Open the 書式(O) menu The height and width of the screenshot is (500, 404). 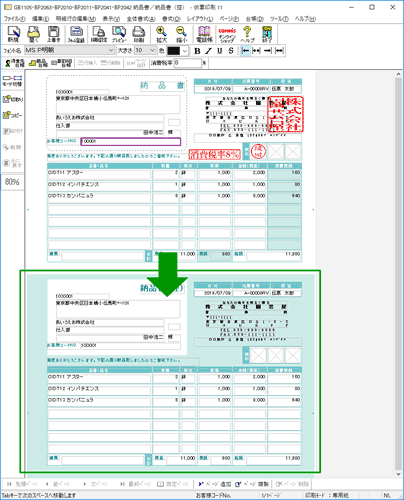click(x=171, y=19)
